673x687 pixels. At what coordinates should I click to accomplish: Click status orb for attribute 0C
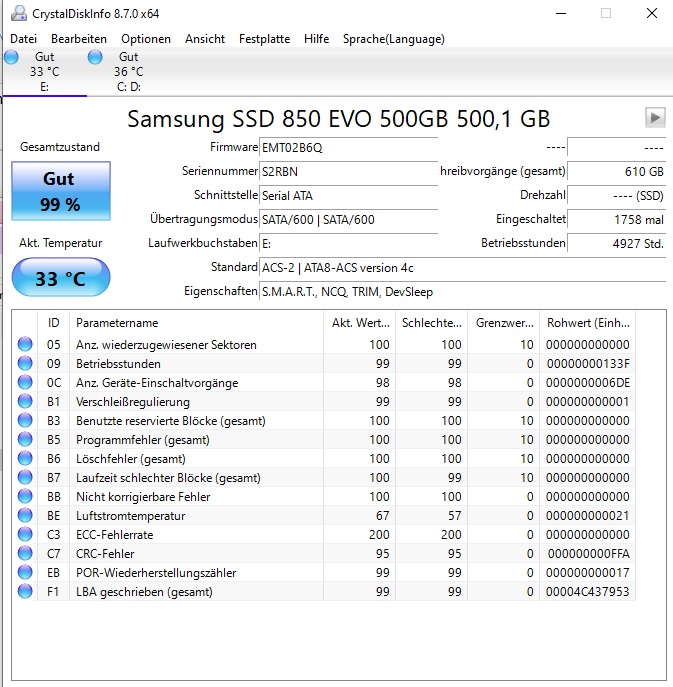(x=25, y=382)
